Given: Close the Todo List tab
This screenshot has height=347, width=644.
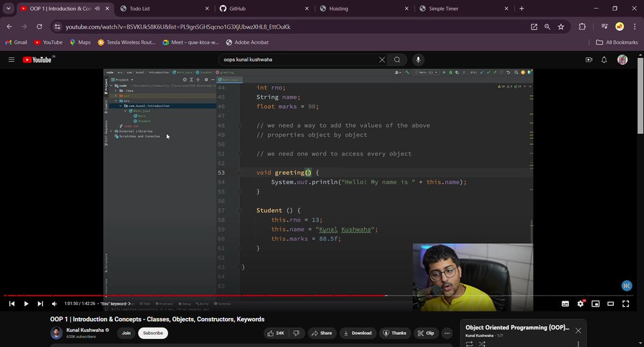Looking at the screenshot, I should click(x=208, y=9).
